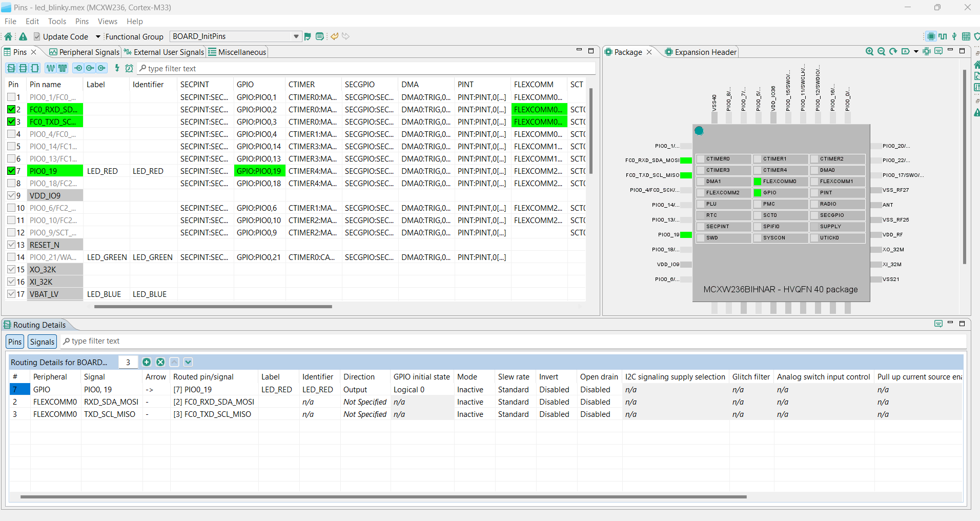Switch to the Peripheral Signals tab
This screenshot has height=521, width=980.
coord(85,52)
